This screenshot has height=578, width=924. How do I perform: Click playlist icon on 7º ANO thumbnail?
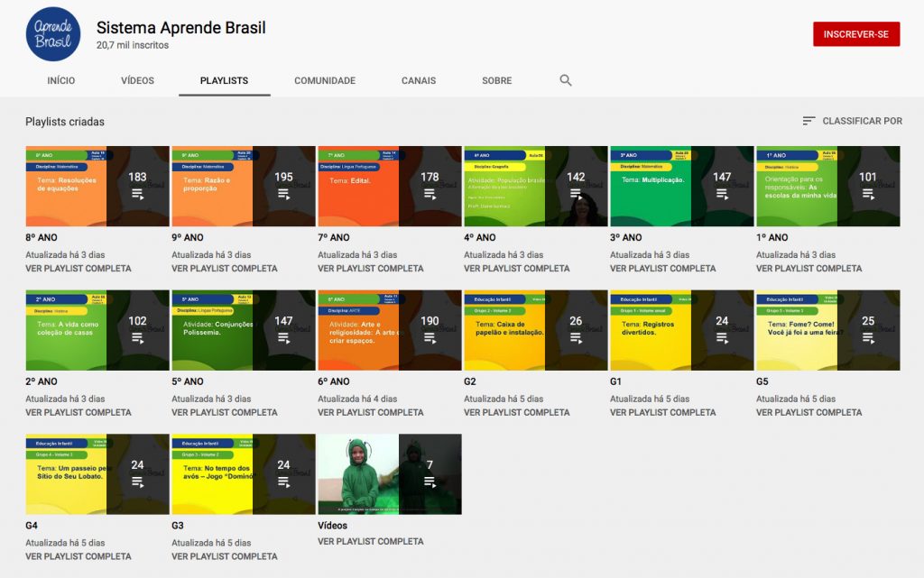click(x=430, y=194)
